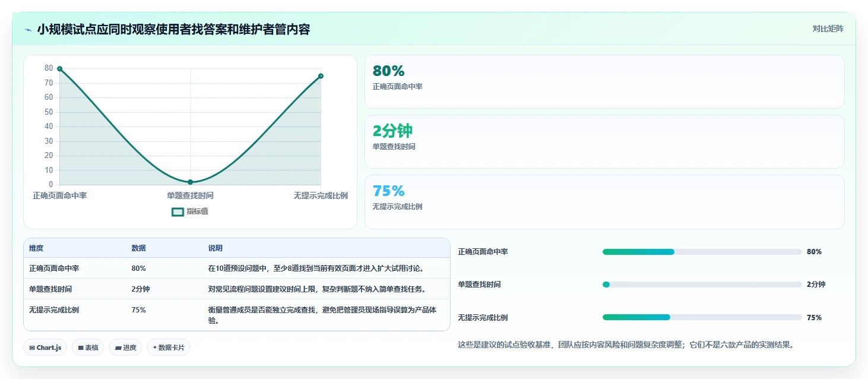Click the 单题查找时间 progress bar
Image resolution: width=868 pixels, height=379 pixels.
(x=702, y=285)
